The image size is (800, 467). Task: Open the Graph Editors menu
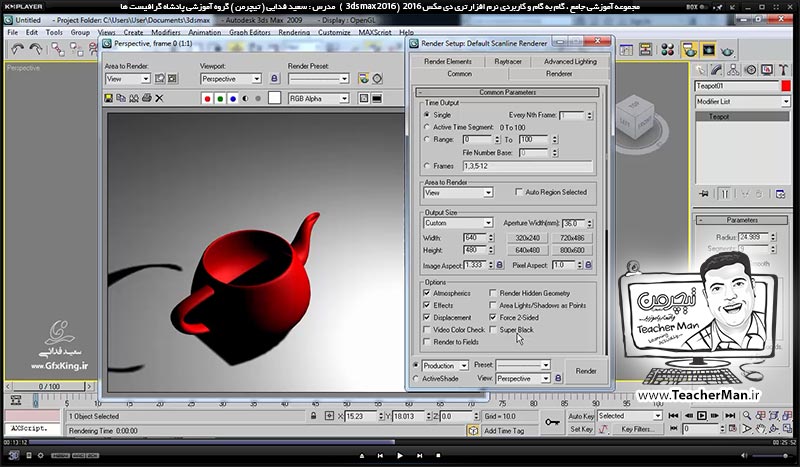[x=249, y=32]
